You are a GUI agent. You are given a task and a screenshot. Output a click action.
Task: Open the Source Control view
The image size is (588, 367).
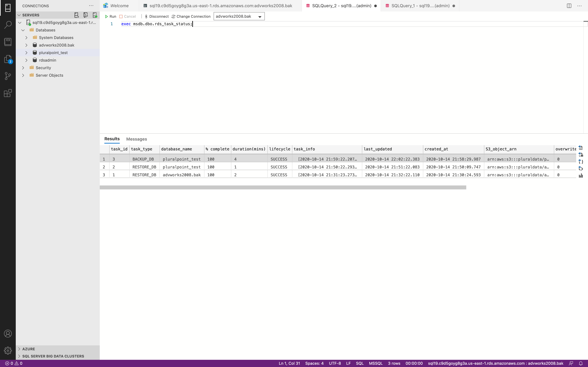8,76
